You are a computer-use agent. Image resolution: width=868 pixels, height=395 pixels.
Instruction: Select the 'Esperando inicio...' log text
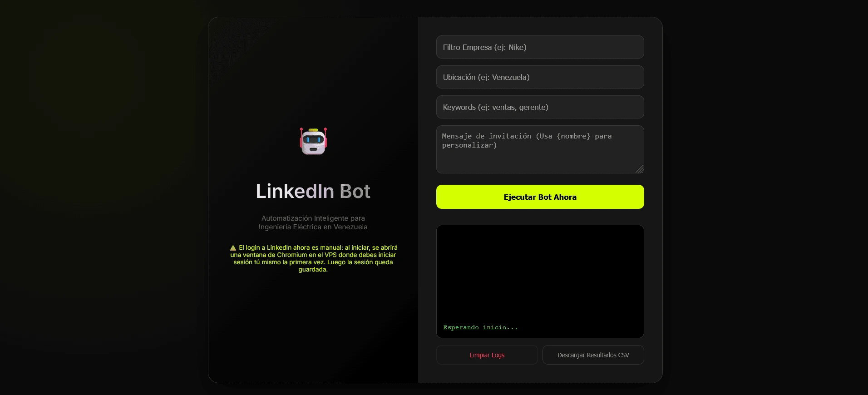[x=480, y=327]
